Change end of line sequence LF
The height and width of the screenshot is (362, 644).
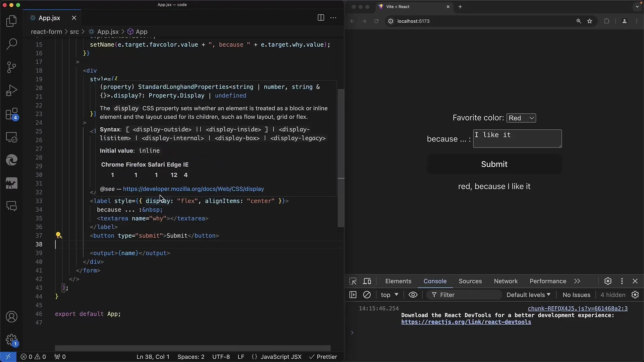pyautogui.click(x=241, y=357)
